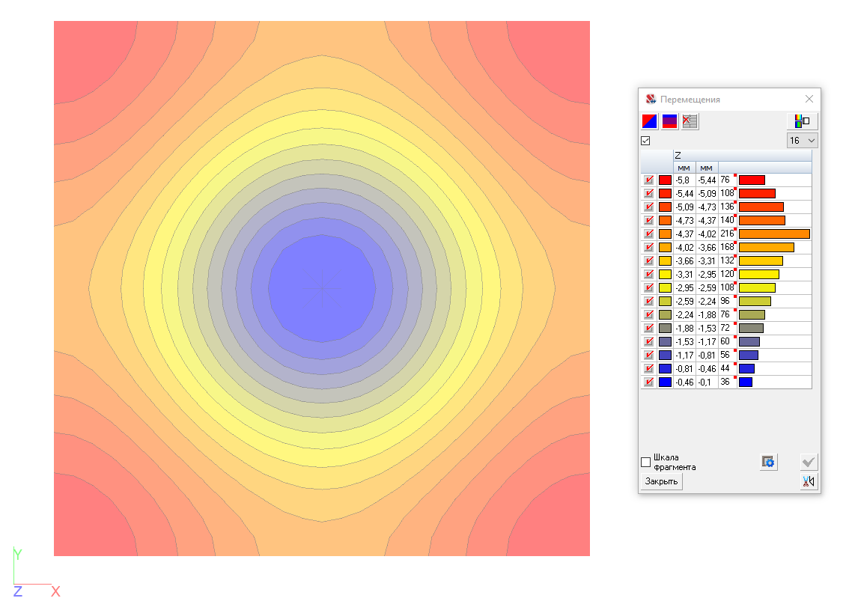Open the 16 intervals count dropdown
Viewport: 846px width, 616px height.
coord(803,141)
